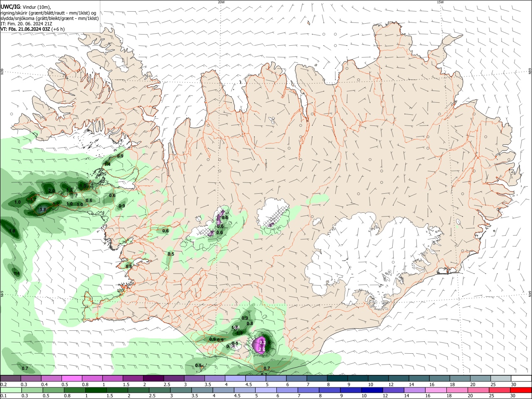Click the '15W' longitude label

point(440,2)
